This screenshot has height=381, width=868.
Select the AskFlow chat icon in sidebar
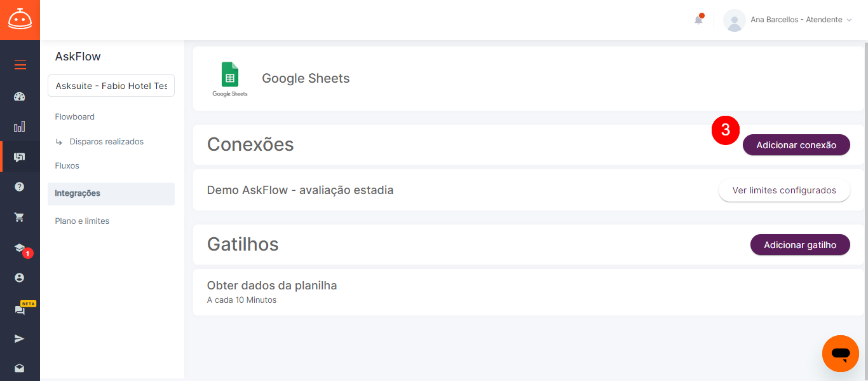tap(20, 157)
